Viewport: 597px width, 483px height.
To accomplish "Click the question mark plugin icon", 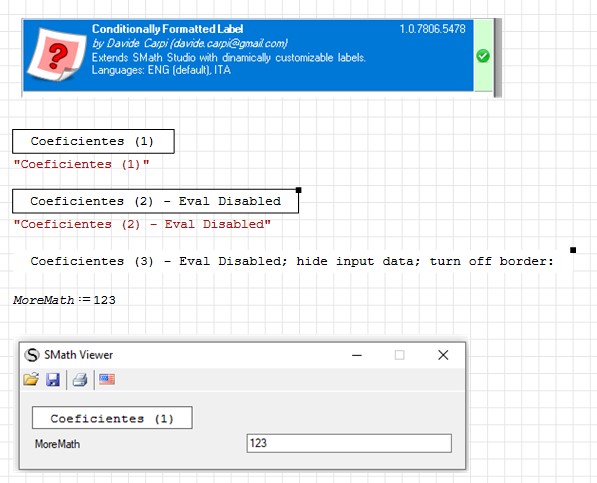I will click(57, 55).
